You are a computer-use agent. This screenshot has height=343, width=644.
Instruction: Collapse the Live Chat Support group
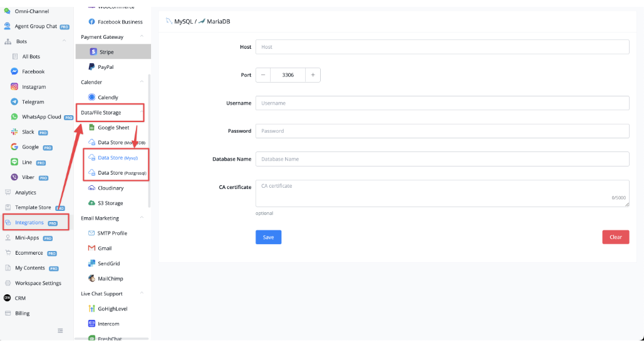point(142,294)
